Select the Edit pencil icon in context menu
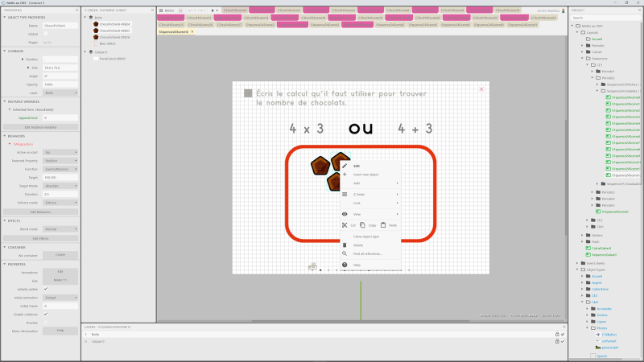The image size is (644, 362). click(345, 166)
